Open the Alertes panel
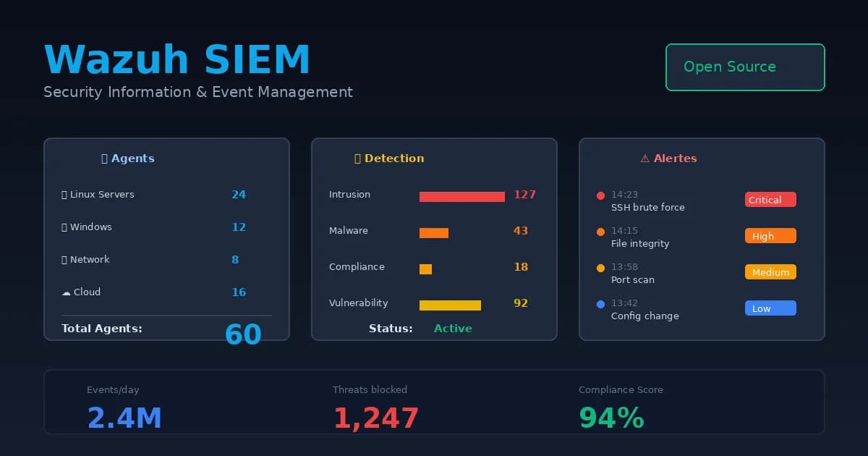 pyautogui.click(x=702, y=239)
